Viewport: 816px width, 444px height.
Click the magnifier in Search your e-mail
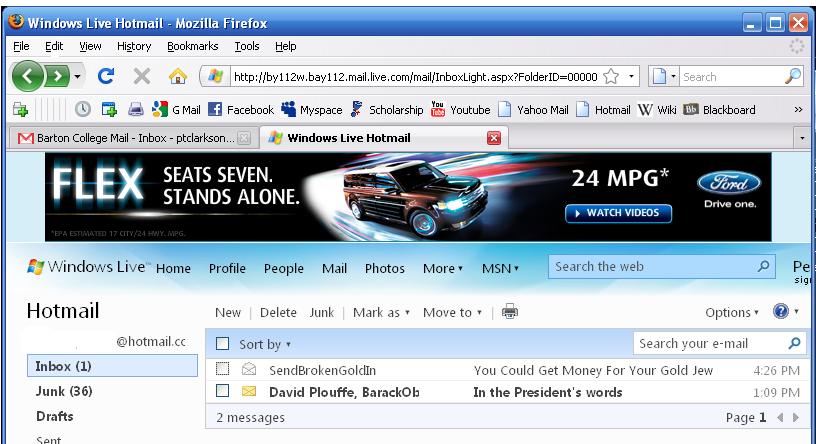(795, 344)
